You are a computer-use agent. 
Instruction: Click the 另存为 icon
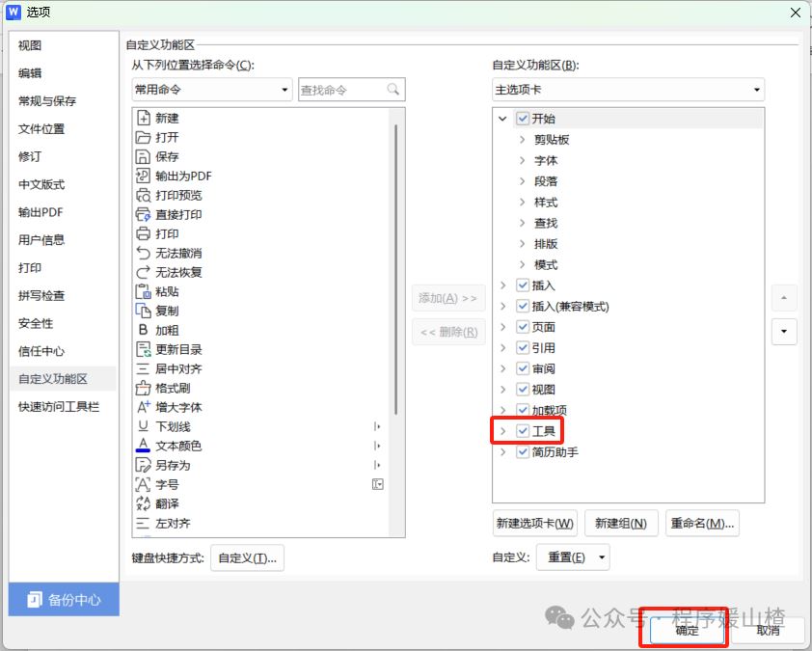[143, 465]
